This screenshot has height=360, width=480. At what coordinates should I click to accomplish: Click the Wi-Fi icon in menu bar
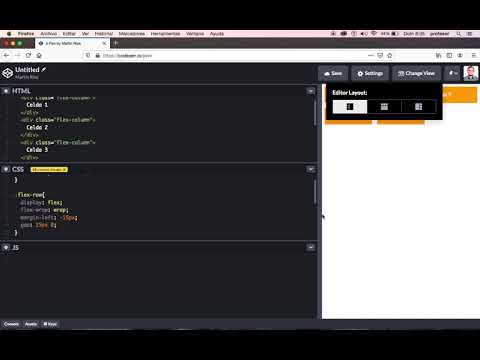pos(374,34)
